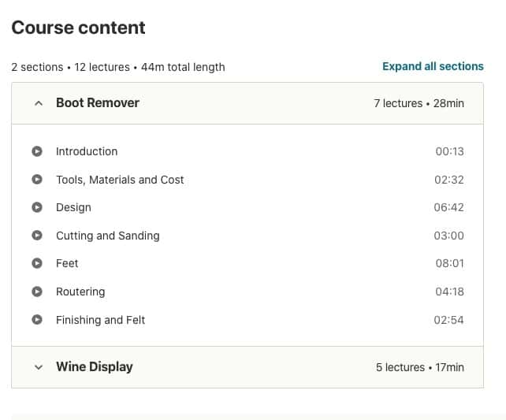Click play icon next to Tools, Materials and Cost
This screenshot has width=506, height=420.
[36, 180]
